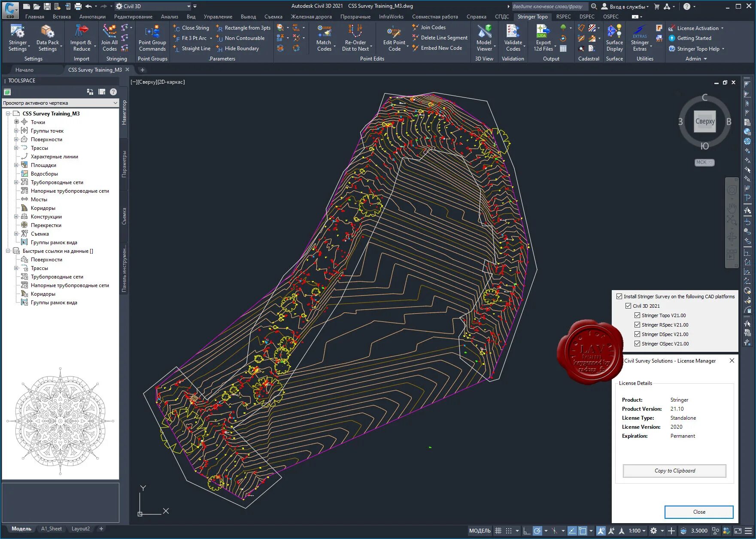
Task: Open the RSPEC ribbon tab
Action: tap(563, 17)
